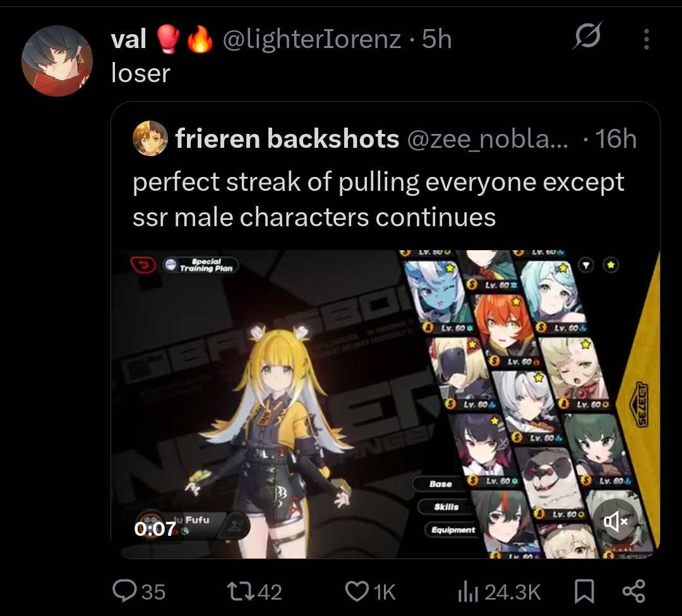Visit the @lighterIorenz handle
This screenshot has width=682, height=616.
[x=312, y=39]
